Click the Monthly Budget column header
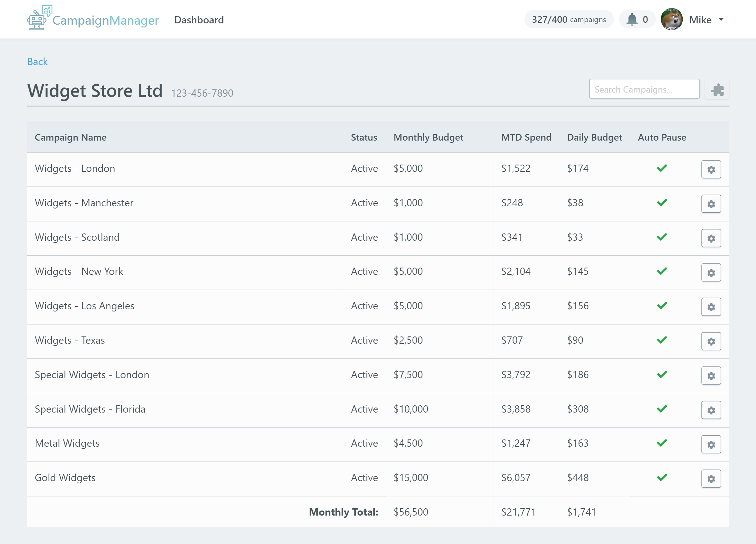This screenshot has width=756, height=544. pyautogui.click(x=428, y=137)
